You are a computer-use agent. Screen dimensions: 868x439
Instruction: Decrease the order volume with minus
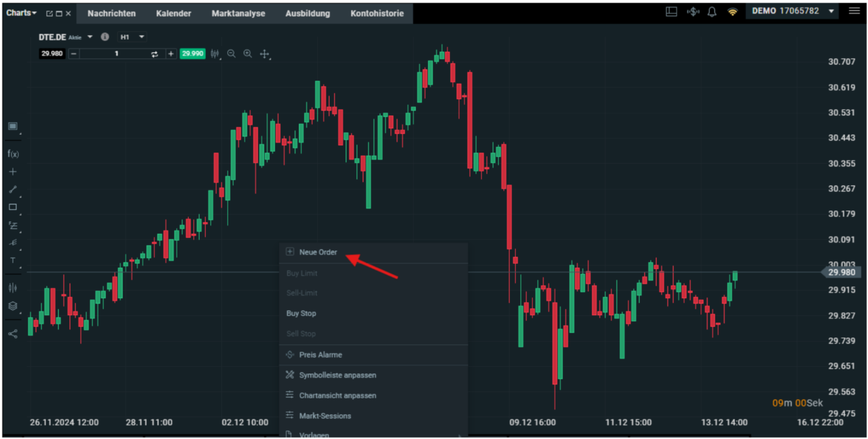74,54
